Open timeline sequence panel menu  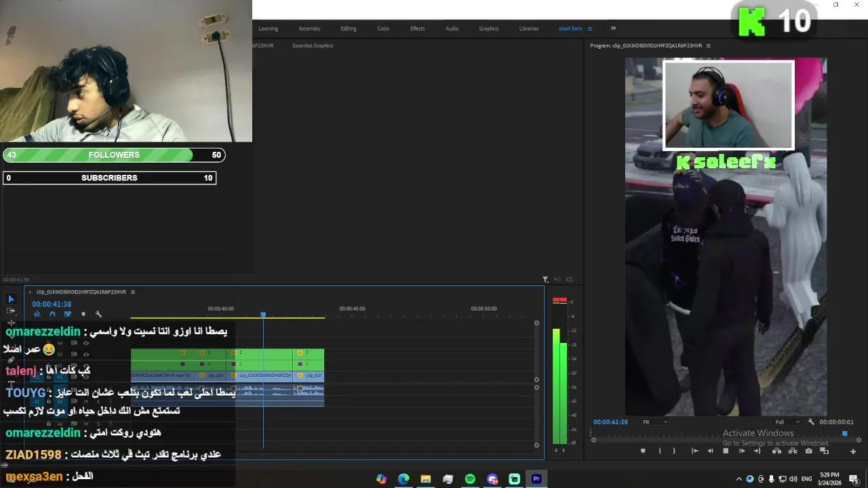click(133, 292)
